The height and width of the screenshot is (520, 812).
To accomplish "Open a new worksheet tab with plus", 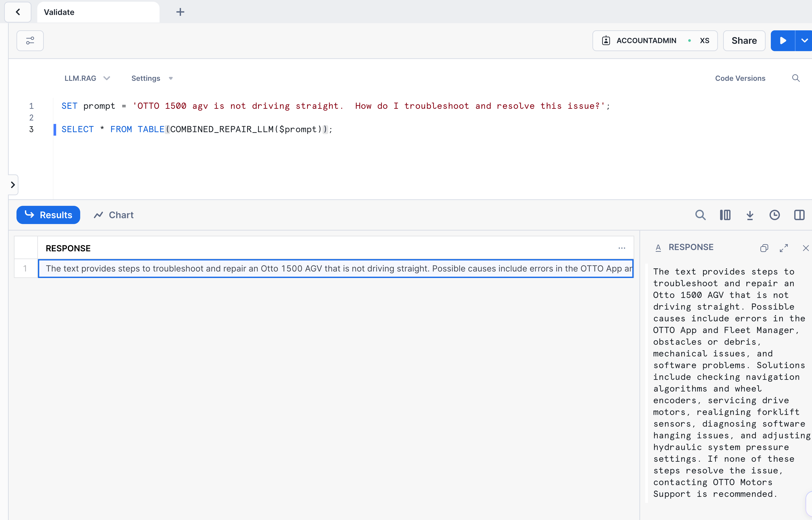I will coord(180,12).
